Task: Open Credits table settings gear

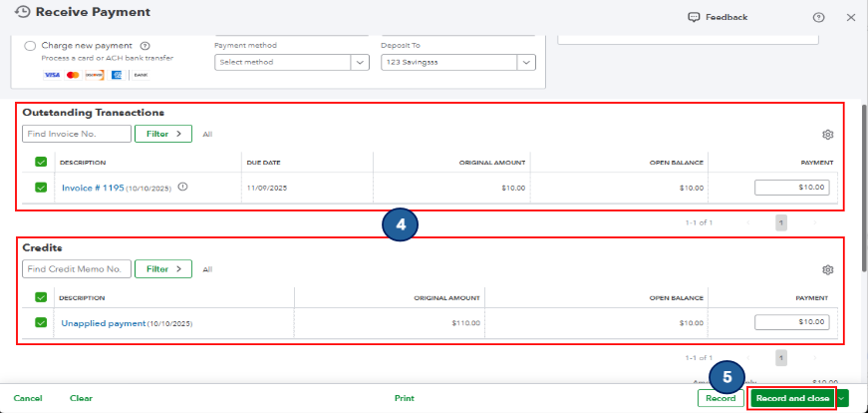Action: [827, 270]
